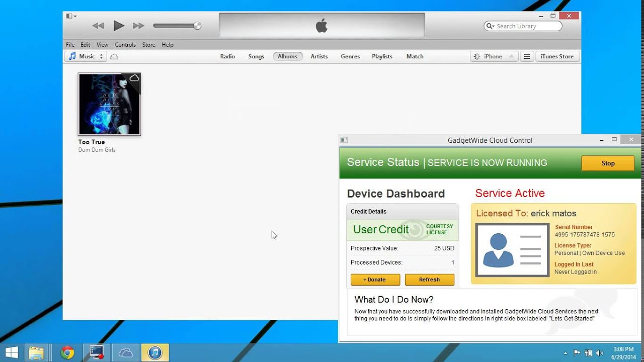Click the Dum Dum Girls artist name
This screenshot has height=362, width=644.
coord(97,150)
